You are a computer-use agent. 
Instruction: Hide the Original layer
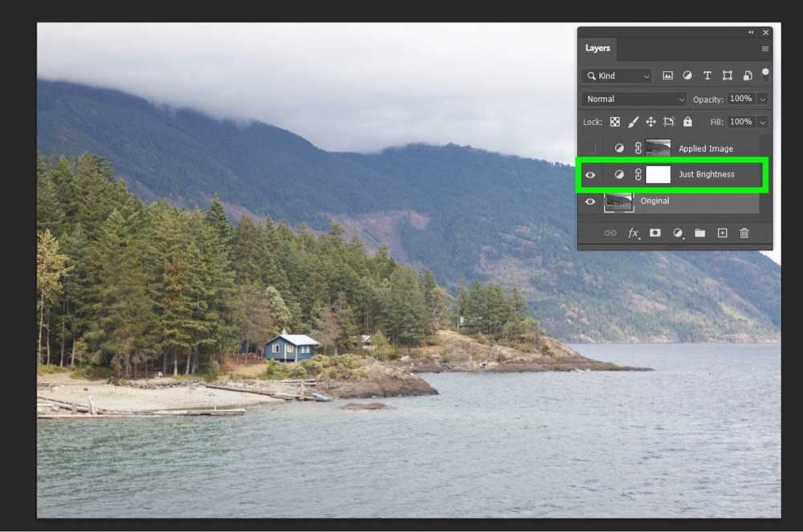pos(590,201)
